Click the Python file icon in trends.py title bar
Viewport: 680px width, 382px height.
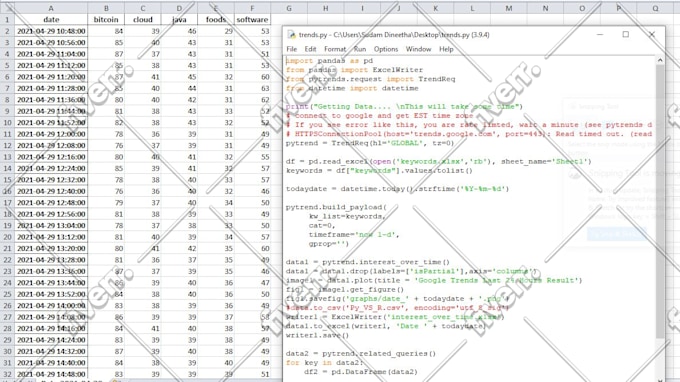coord(291,35)
